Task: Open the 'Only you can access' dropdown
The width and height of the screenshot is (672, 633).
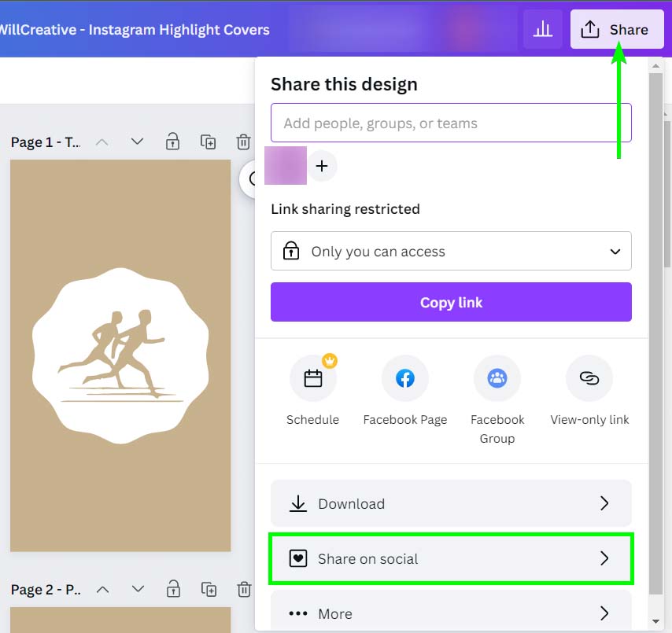Action: point(451,252)
